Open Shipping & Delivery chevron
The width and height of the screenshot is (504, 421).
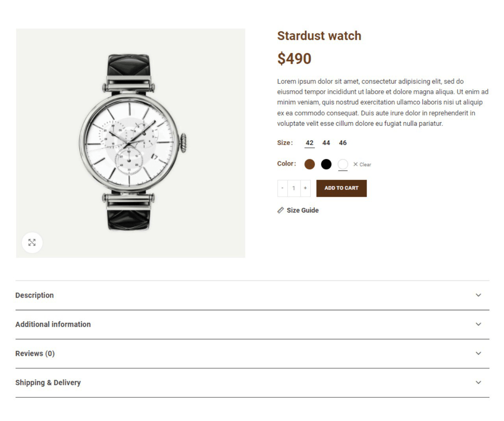478,382
